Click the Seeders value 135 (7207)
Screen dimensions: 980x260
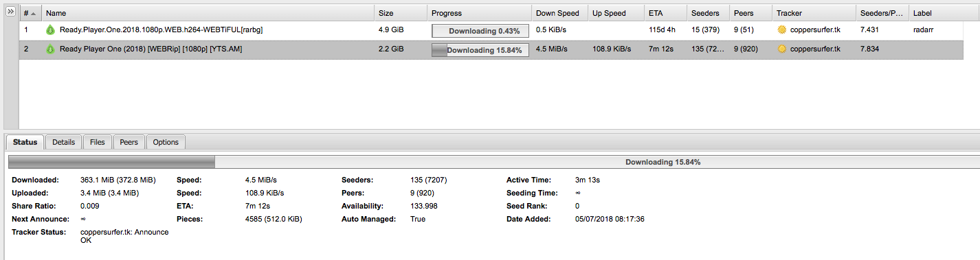coord(429,180)
